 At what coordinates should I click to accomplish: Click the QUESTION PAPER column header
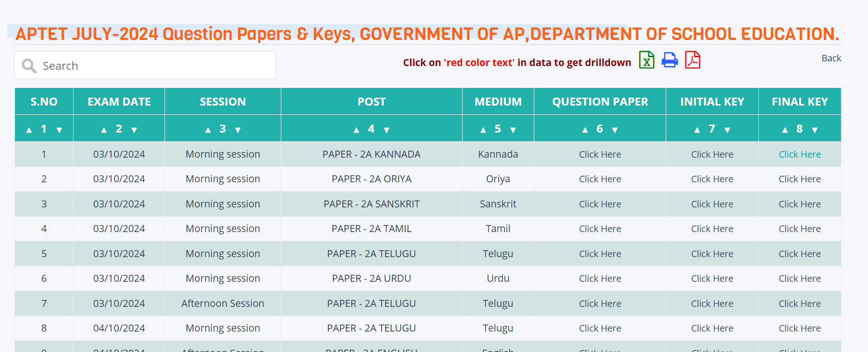click(x=600, y=101)
